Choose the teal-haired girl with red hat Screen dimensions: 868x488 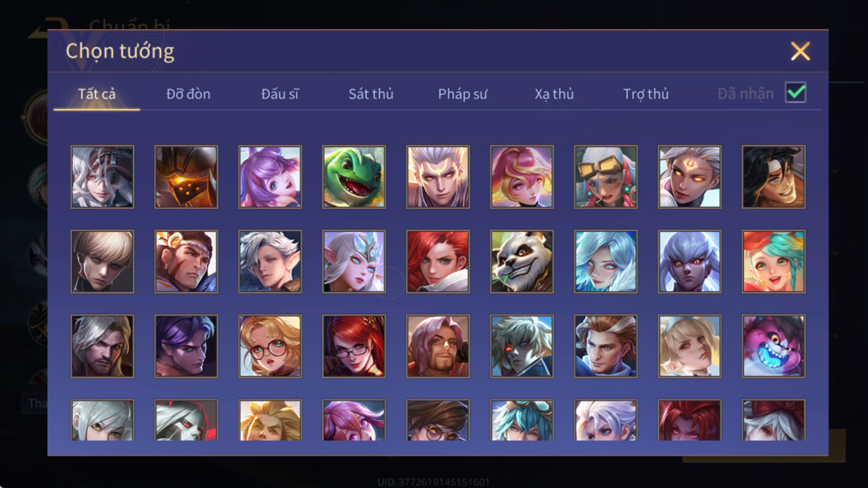(x=774, y=261)
